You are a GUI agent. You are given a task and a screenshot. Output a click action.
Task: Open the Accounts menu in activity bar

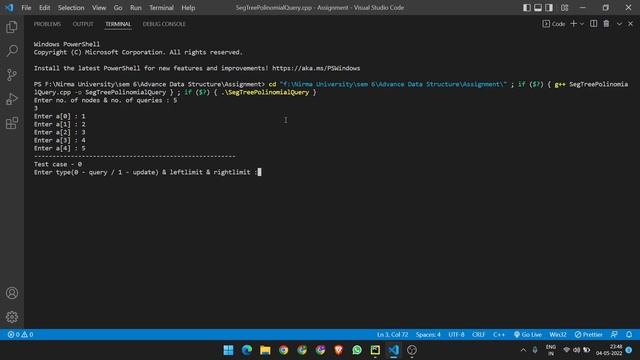coord(12,293)
